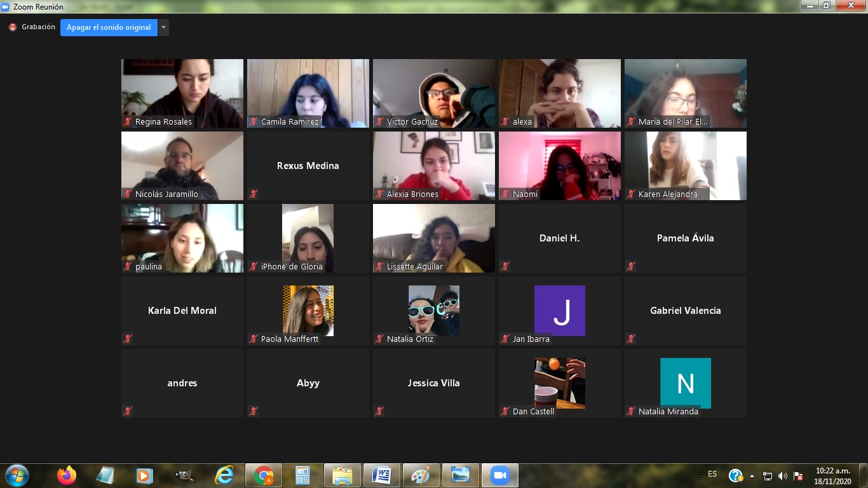Click Jan Ibarra purple J avatar
Viewport: 868px width, 488px height.
(x=560, y=310)
